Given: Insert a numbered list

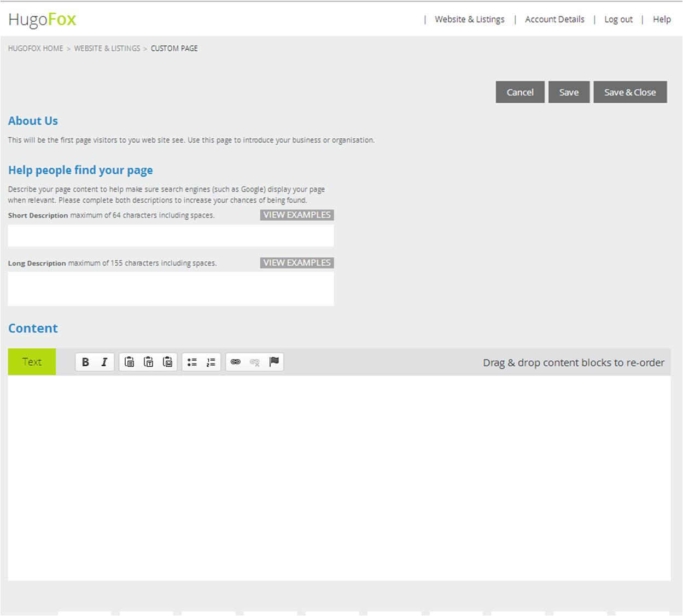Looking at the screenshot, I should (x=210, y=361).
